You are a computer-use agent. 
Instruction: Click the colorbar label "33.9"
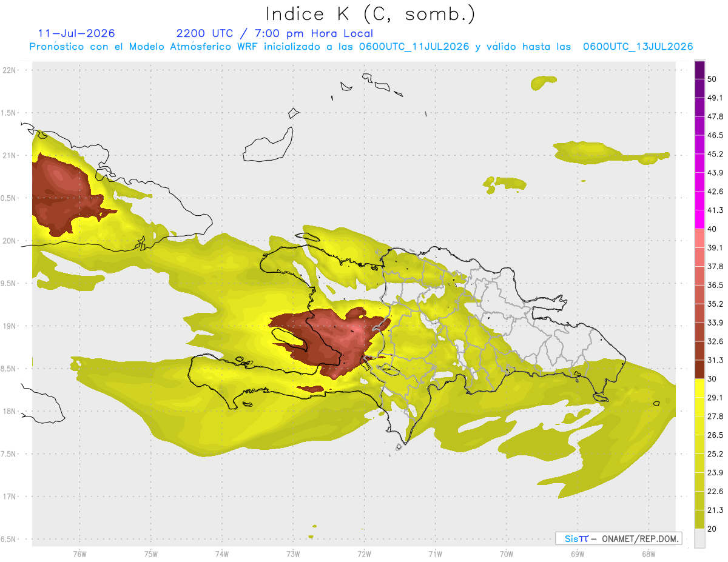[715, 323]
